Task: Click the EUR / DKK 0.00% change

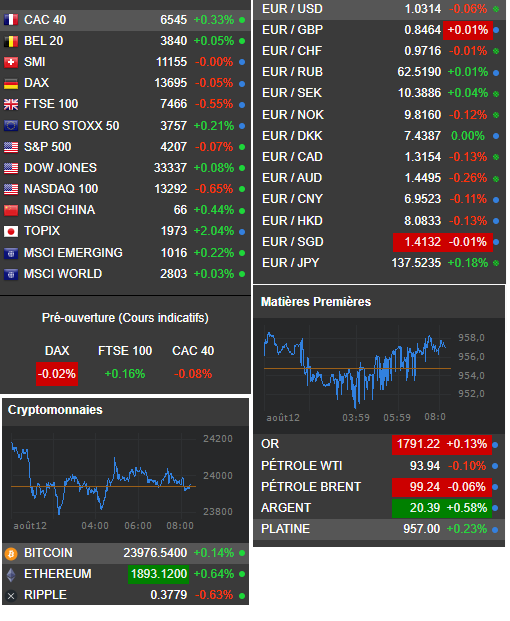Action: click(x=468, y=136)
